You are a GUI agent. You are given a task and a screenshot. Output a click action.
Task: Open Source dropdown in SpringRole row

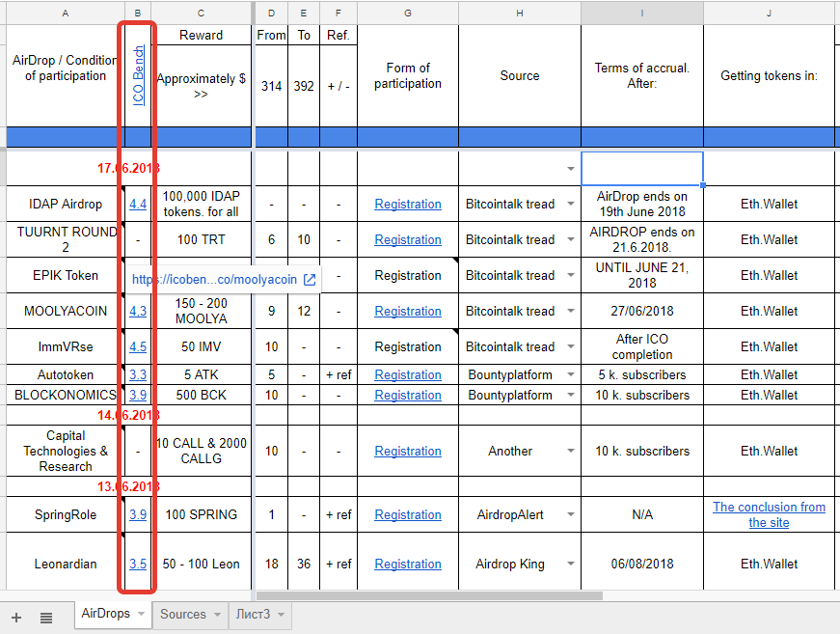coord(571,514)
